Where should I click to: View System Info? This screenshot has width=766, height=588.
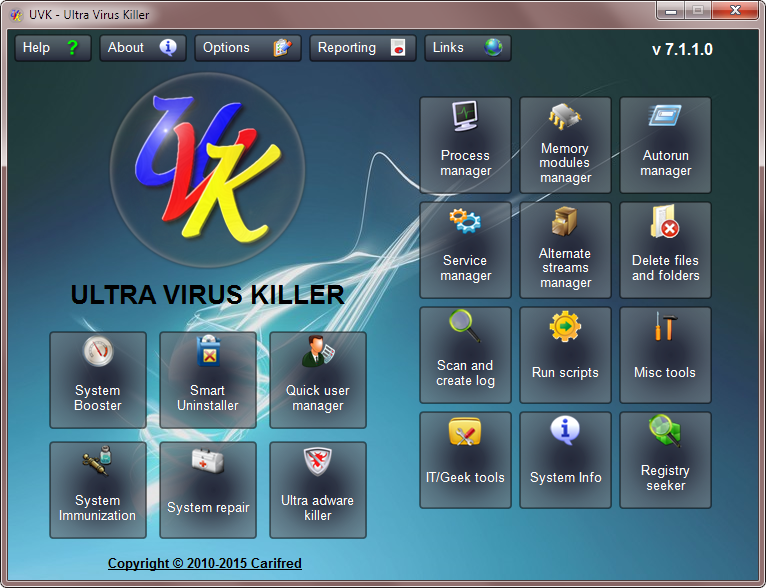[565, 459]
